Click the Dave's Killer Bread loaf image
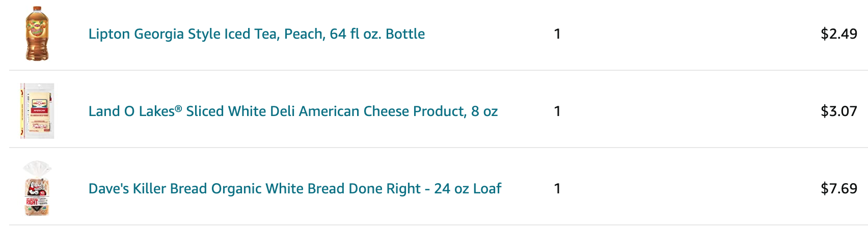This screenshot has height=229, width=868. pos(37,188)
